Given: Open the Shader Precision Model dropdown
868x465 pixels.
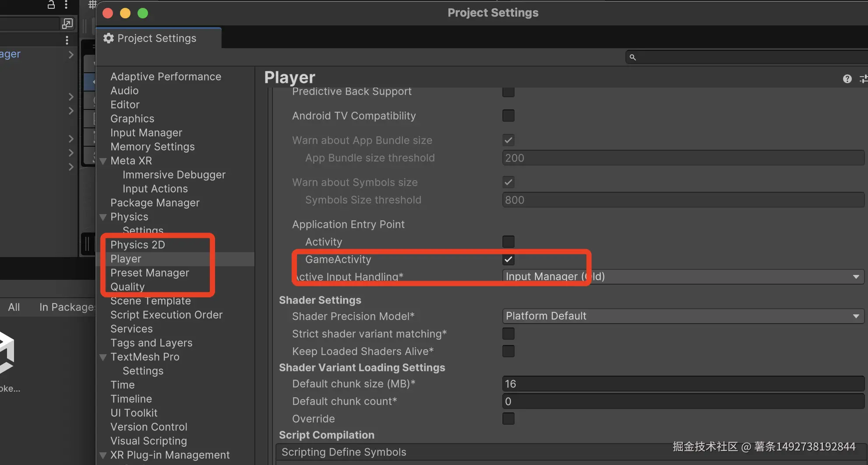Looking at the screenshot, I should click(x=683, y=316).
